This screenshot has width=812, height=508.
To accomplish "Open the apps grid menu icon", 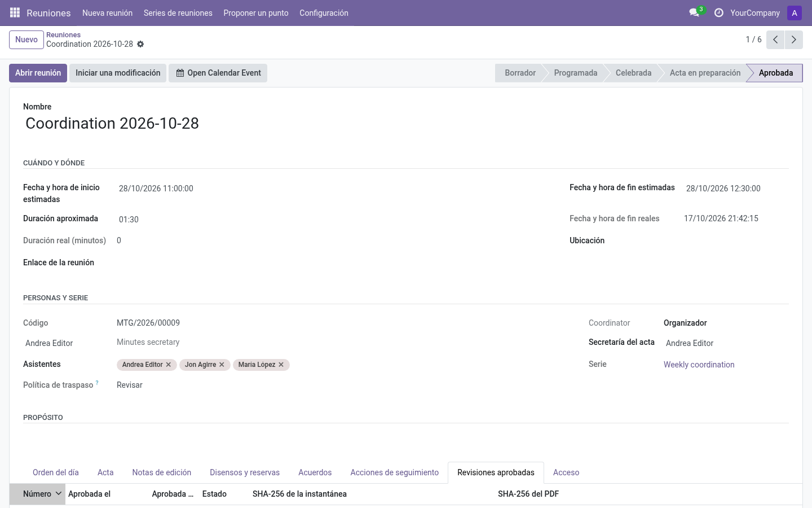I will (x=15, y=12).
